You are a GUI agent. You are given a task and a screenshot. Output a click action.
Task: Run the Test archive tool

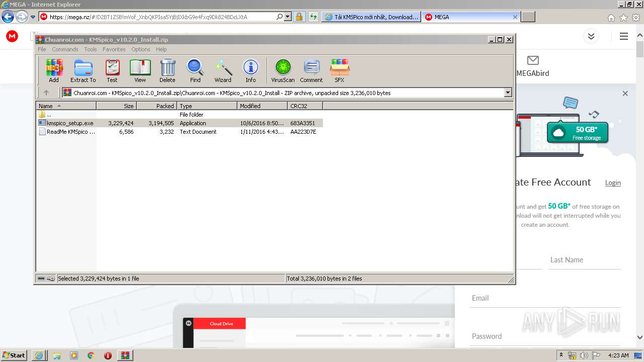(112, 70)
